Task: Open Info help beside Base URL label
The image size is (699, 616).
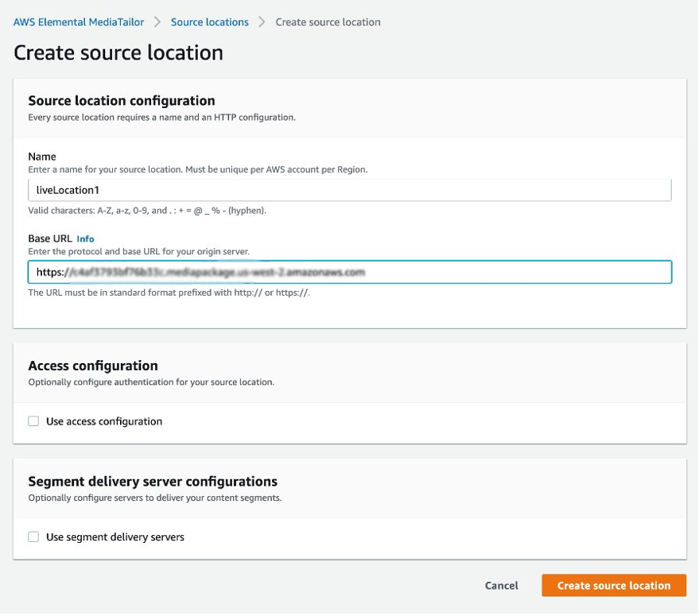Action: 86,238
